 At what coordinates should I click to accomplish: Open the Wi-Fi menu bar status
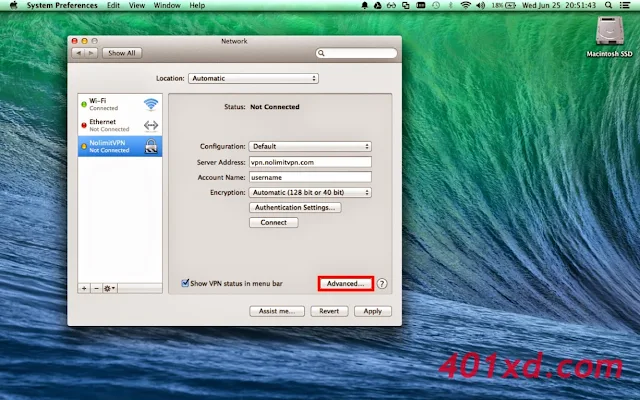tap(465, 5)
